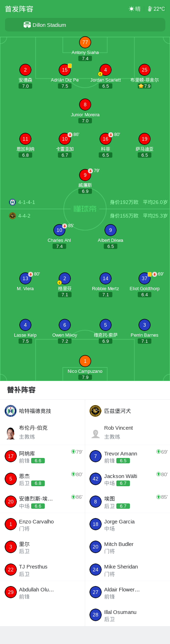This screenshot has height=644, width=170.
Task: Select substitute Trevor Amann number 7
Action: [127, 457]
